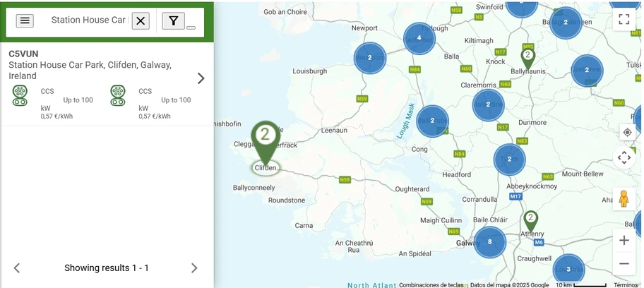Screen dimensions: 644x288
Task: Toggle the 10 km map scale
Action: (x=580, y=285)
